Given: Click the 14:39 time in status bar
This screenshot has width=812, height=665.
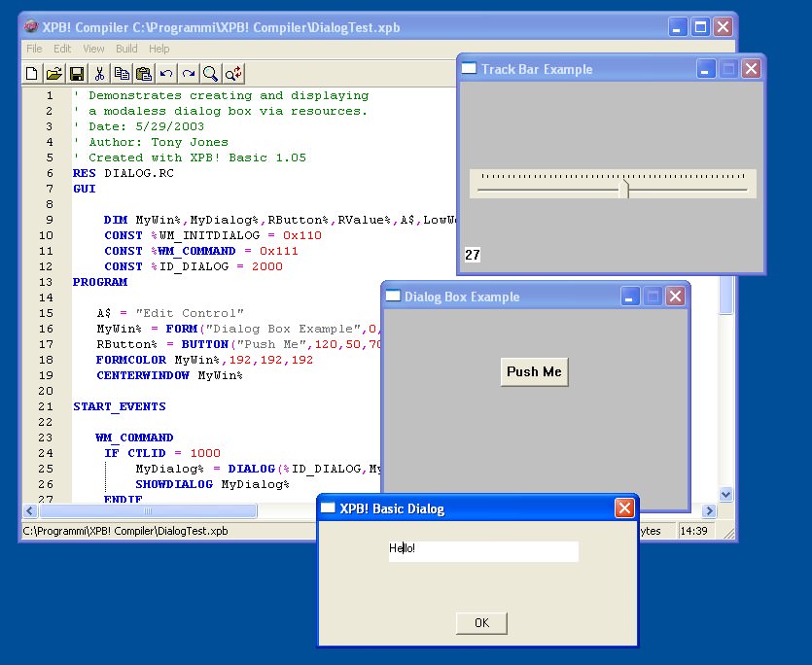Looking at the screenshot, I should point(694,531).
